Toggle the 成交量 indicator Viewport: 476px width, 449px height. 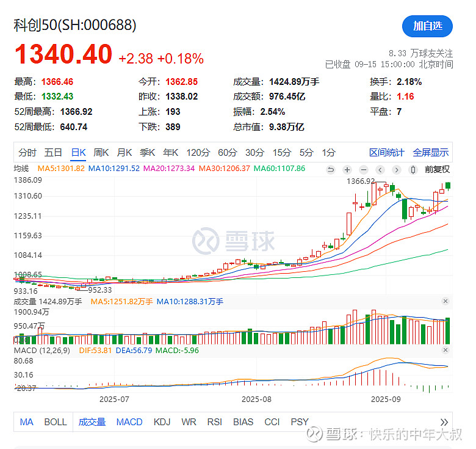click(92, 422)
